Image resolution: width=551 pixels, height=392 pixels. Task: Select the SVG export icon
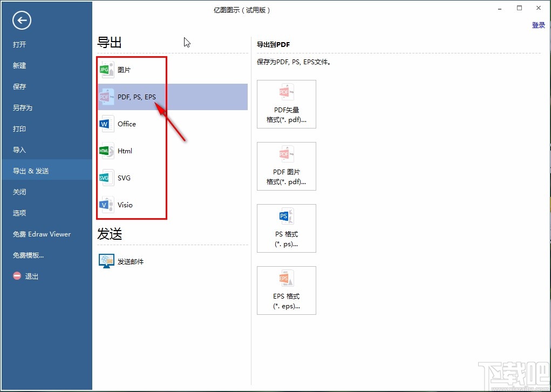pos(106,178)
